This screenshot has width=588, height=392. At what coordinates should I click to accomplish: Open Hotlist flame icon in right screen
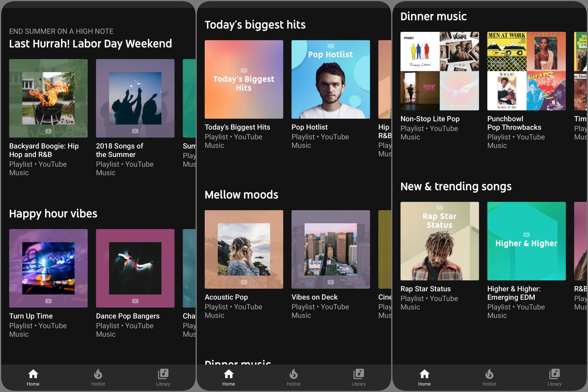[x=489, y=374]
